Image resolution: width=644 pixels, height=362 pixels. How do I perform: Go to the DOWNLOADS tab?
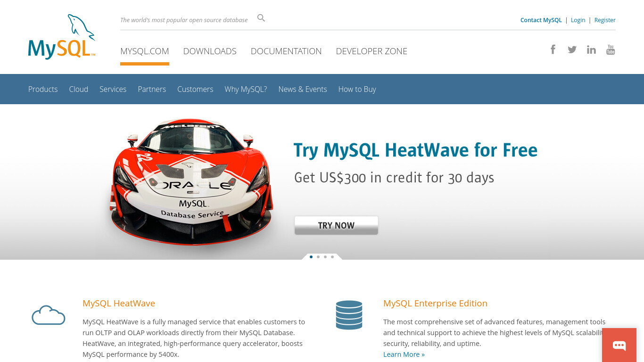click(210, 51)
